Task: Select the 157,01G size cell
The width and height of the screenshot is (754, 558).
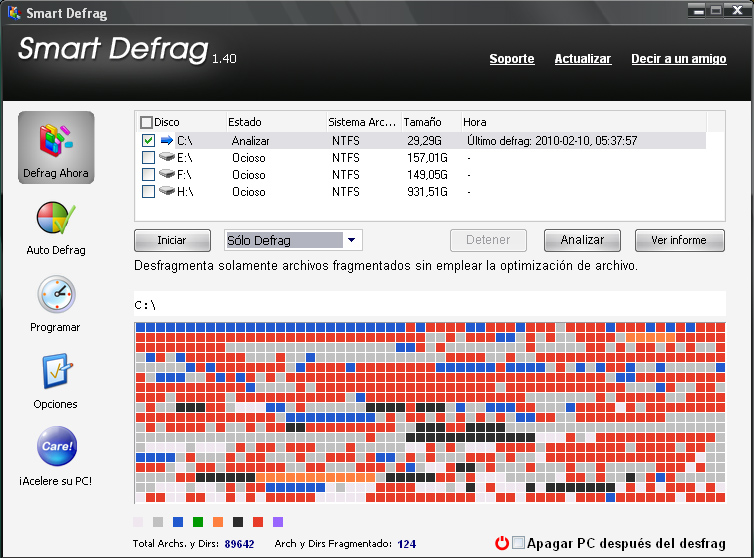Action: pos(427,158)
